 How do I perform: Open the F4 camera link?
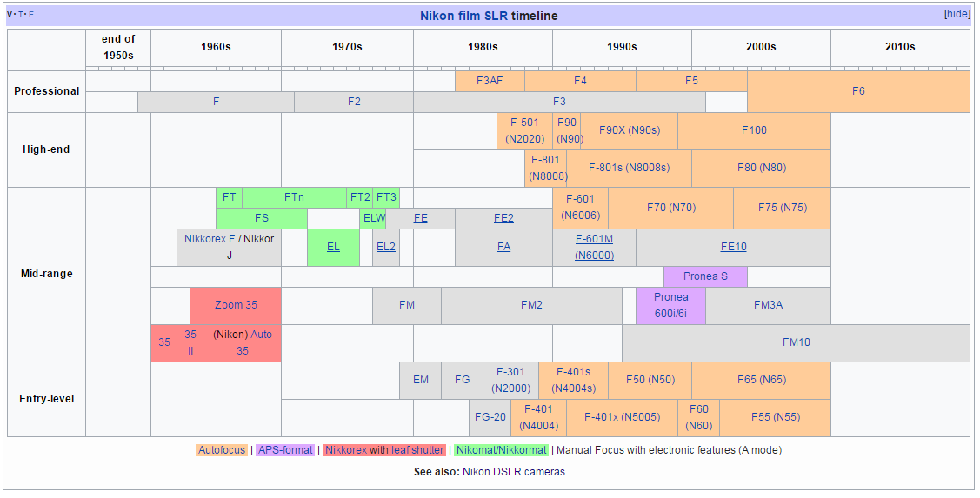580,81
